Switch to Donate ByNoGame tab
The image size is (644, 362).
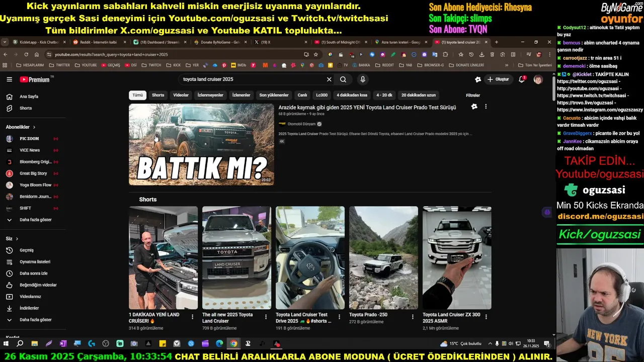tap(220, 42)
